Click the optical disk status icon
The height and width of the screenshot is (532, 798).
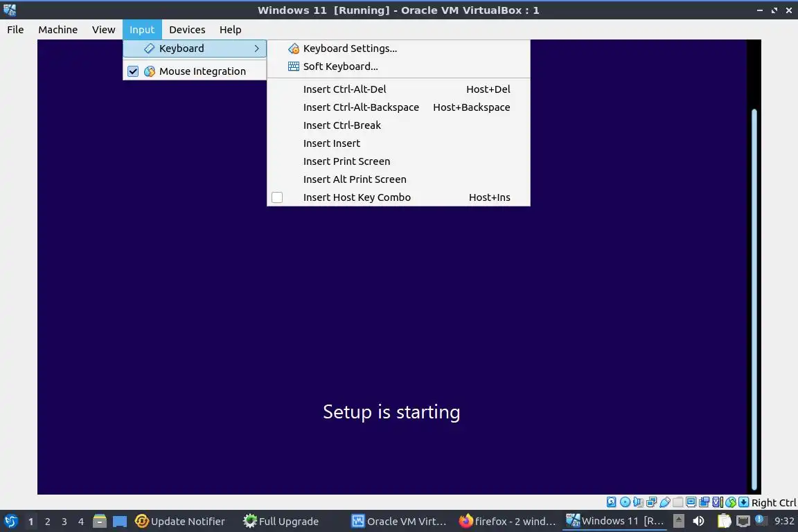coord(625,502)
